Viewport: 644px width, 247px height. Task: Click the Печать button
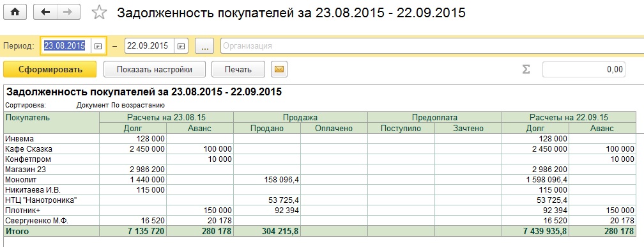[238, 69]
